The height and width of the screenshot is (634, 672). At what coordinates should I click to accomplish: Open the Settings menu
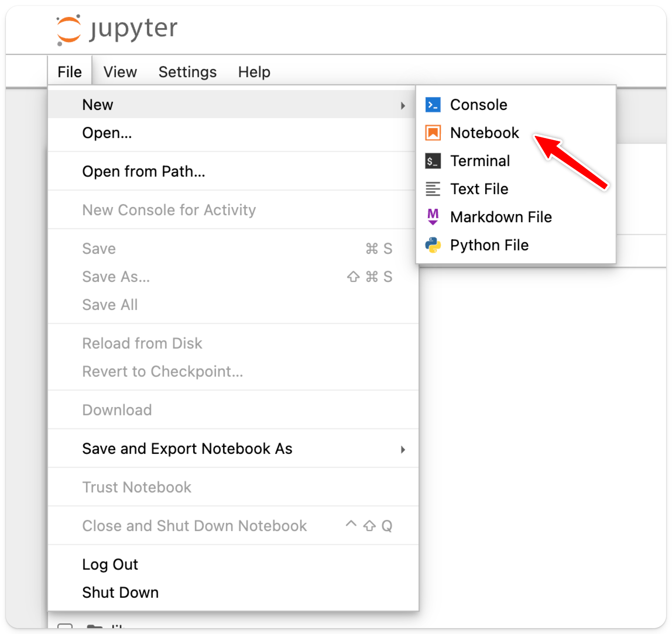(187, 72)
